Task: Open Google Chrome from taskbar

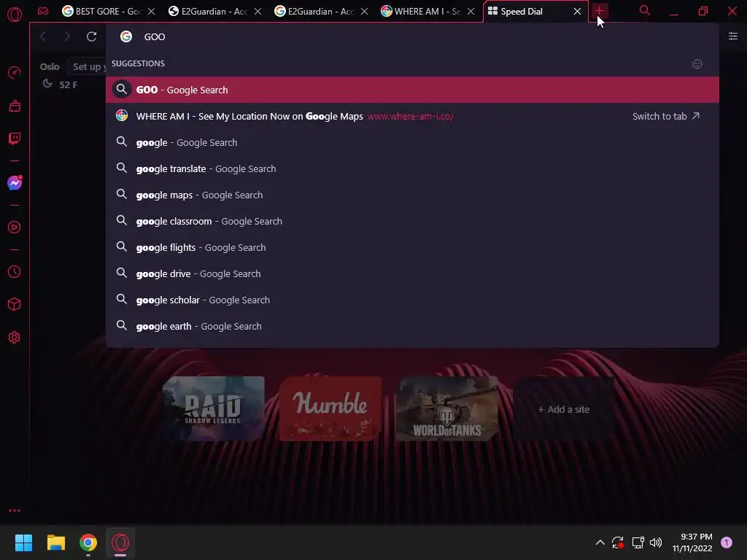Action: pyautogui.click(x=88, y=542)
